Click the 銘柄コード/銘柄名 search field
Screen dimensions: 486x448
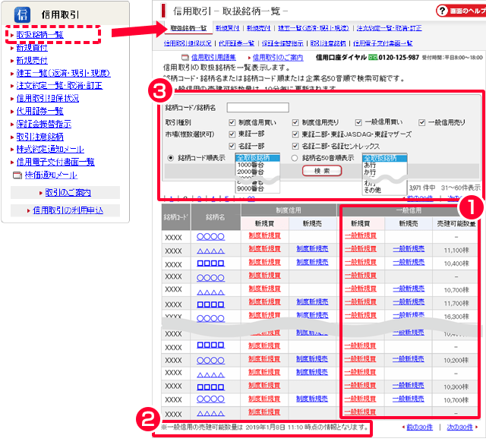coord(258,108)
